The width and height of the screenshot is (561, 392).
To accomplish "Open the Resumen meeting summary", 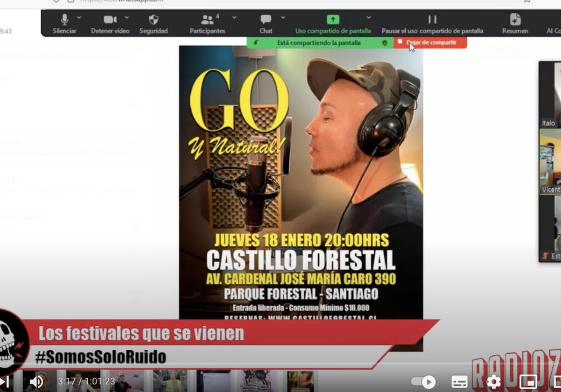I will pyautogui.click(x=515, y=23).
